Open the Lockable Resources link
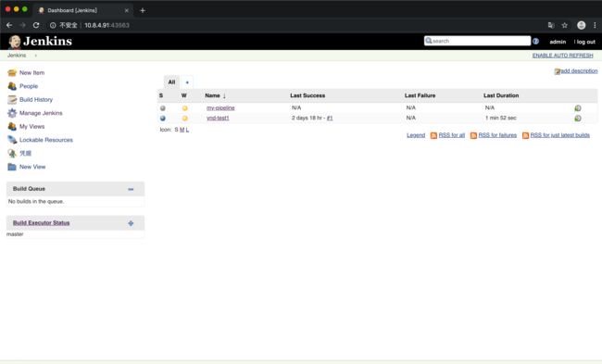This screenshot has width=602, height=364. point(46,140)
